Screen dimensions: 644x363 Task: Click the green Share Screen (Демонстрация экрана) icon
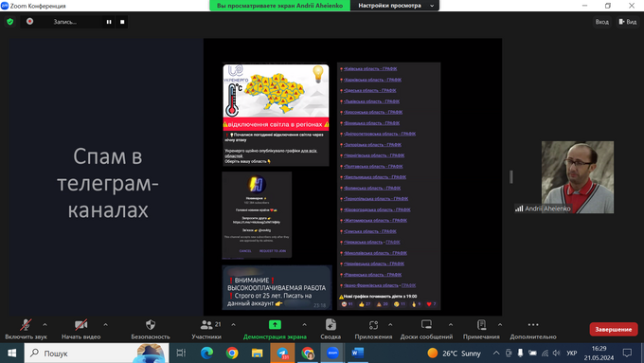[x=275, y=325]
